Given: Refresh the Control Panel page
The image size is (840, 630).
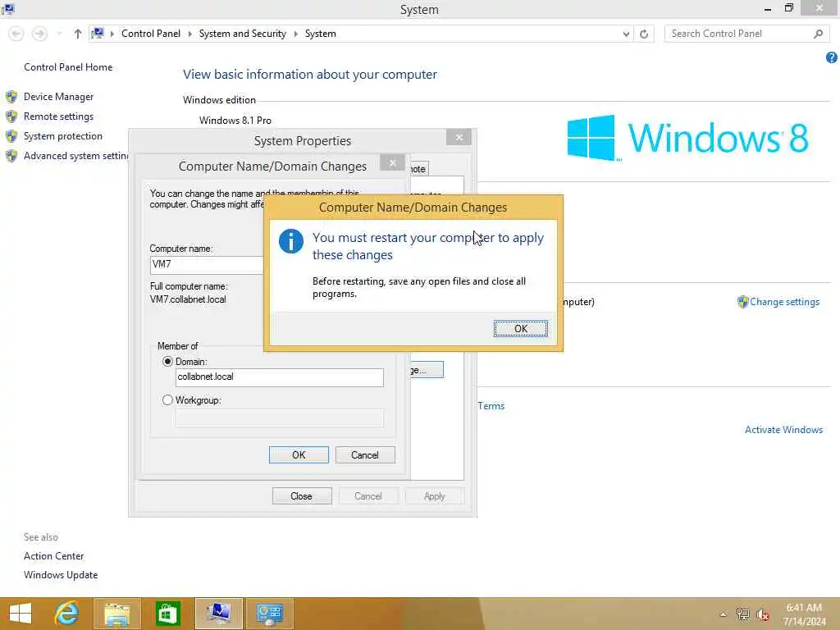Looking at the screenshot, I should 644,34.
